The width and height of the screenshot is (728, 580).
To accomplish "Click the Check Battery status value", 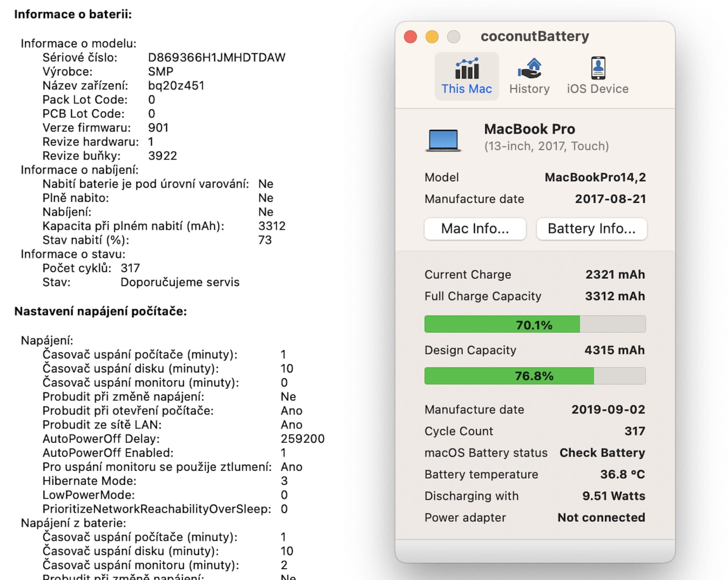I will [x=602, y=453].
